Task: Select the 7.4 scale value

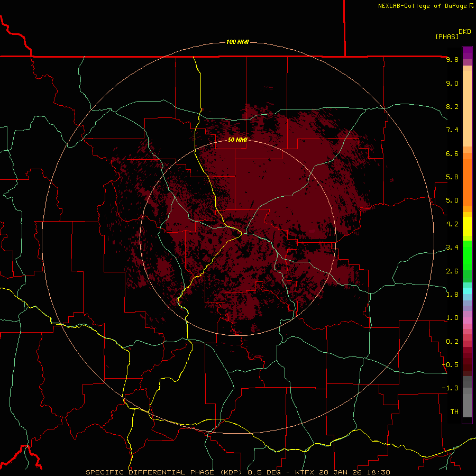Action: point(452,130)
